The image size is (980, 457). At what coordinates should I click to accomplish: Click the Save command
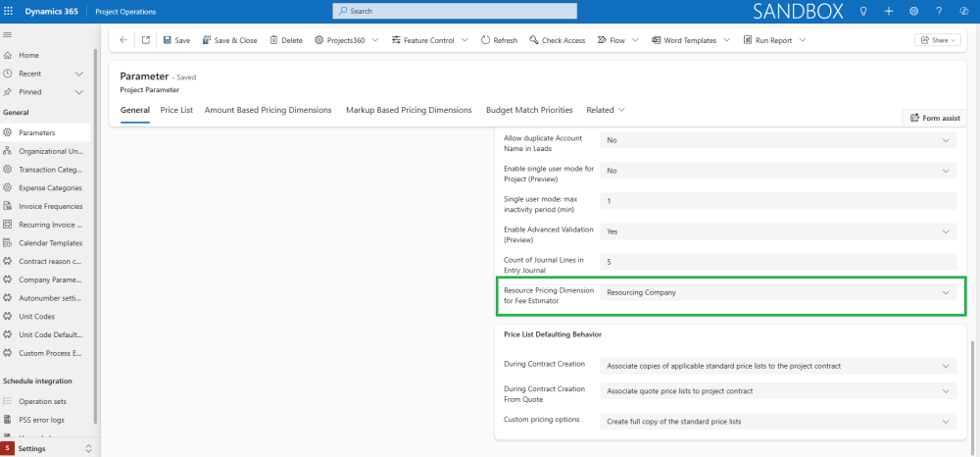click(175, 40)
